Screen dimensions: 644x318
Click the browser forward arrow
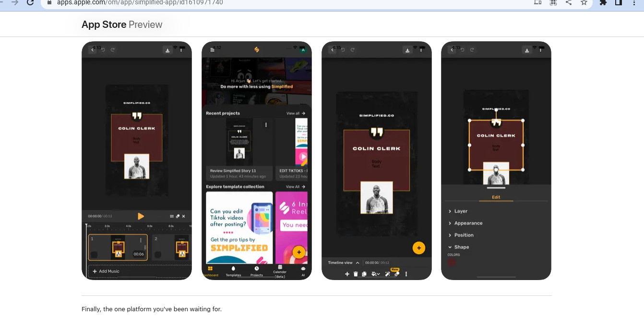(x=15, y=2)
